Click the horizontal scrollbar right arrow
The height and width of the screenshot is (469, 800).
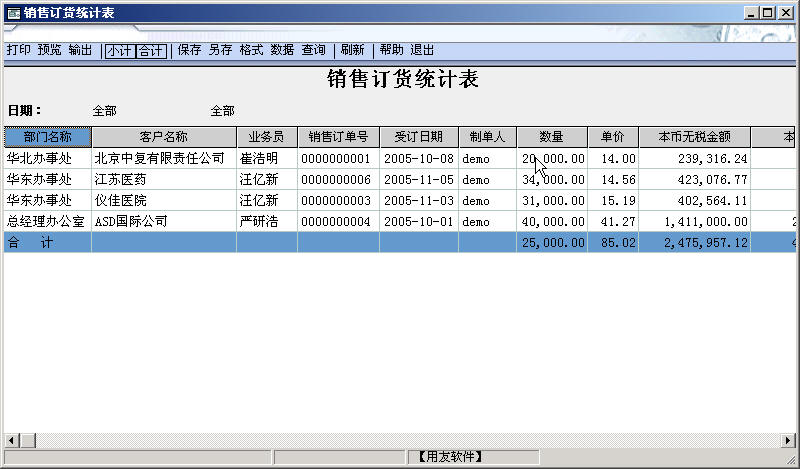pos(787,440)
